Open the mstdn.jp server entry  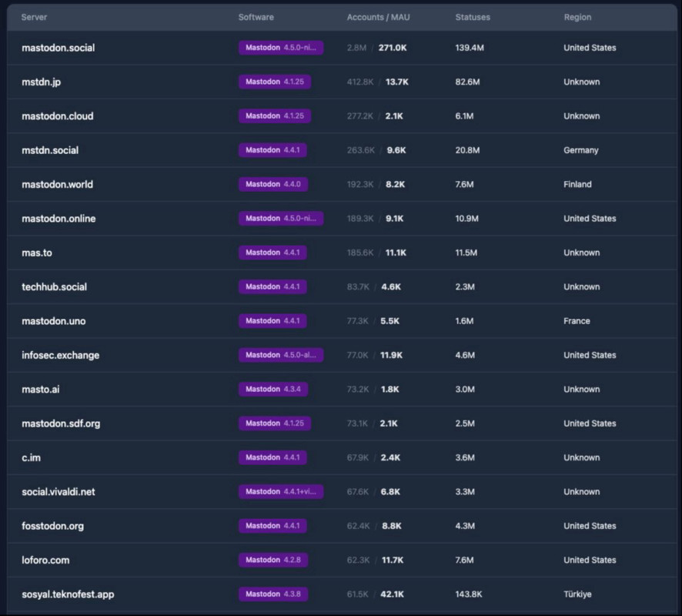click(41, 82)
